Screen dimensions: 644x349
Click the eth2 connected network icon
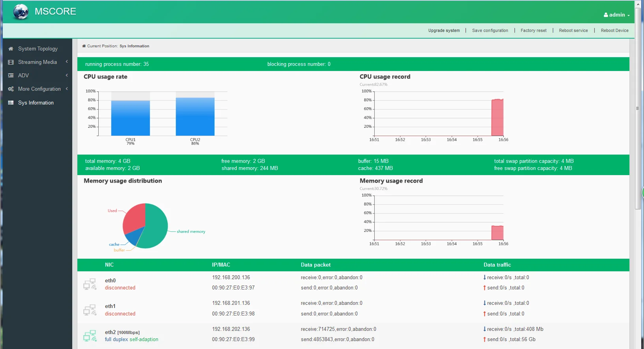point(90,336)
